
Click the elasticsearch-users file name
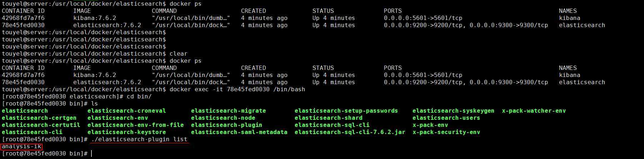[446, 118]
